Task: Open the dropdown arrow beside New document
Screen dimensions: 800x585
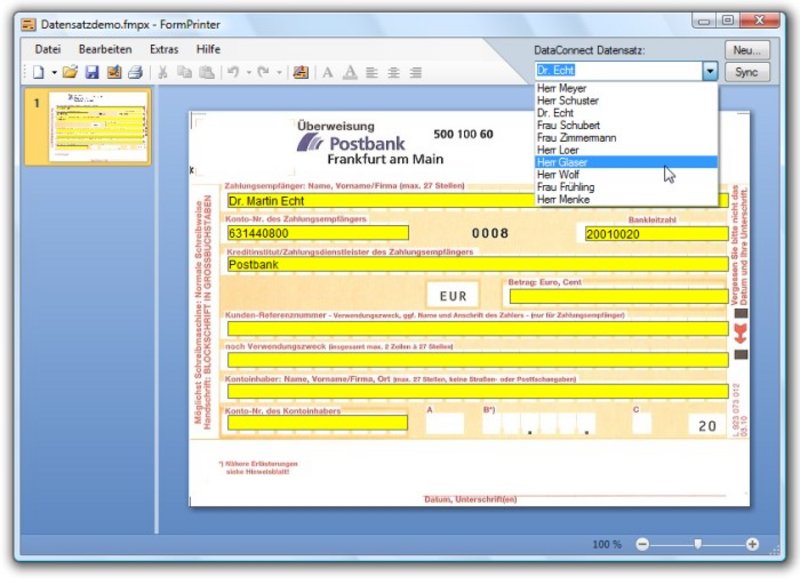Action: point(54,73)
